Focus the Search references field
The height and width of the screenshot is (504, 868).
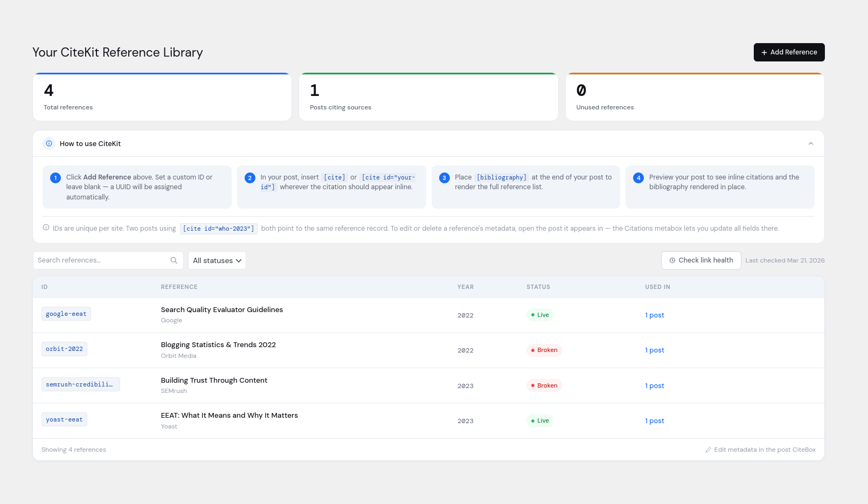tap(102, 260)
